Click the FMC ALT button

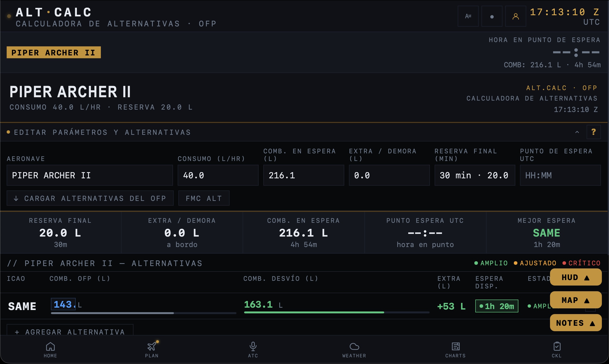tap(204, 198)
